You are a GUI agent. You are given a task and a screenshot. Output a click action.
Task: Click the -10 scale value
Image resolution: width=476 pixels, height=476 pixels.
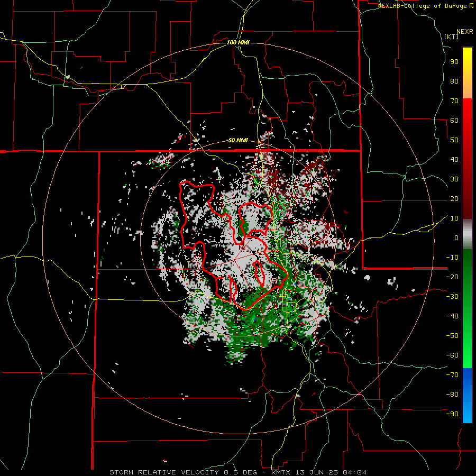[452, 258]
